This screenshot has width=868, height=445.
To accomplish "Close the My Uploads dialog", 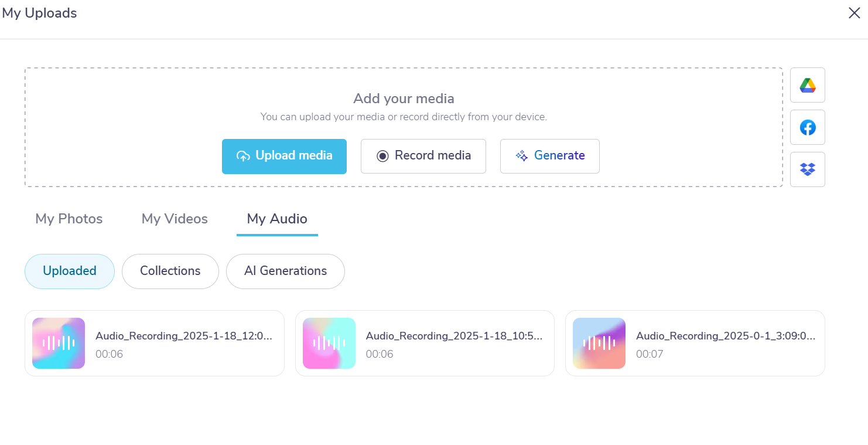I will 854,12.
